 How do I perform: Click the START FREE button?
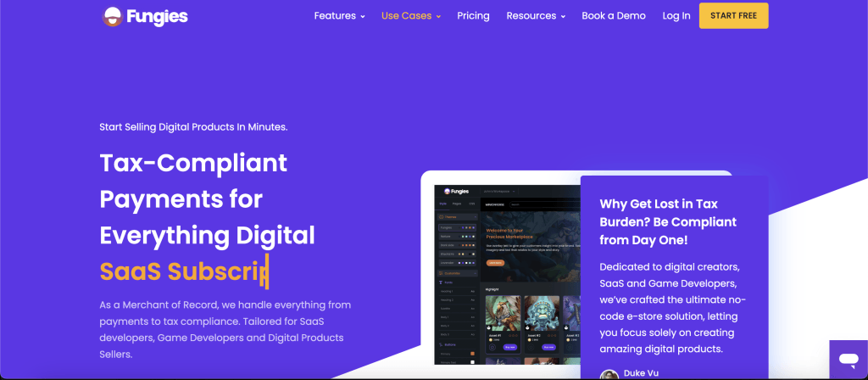point(733,15)
